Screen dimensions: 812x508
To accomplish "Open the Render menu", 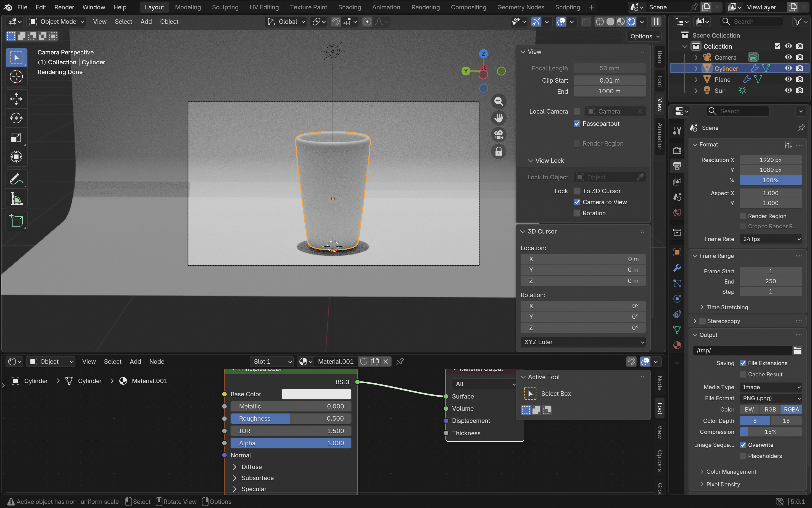I will point(64,7).
